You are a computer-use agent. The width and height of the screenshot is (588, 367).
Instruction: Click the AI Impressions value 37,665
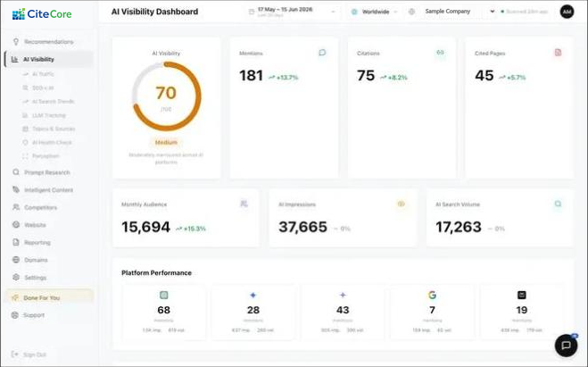302,227
